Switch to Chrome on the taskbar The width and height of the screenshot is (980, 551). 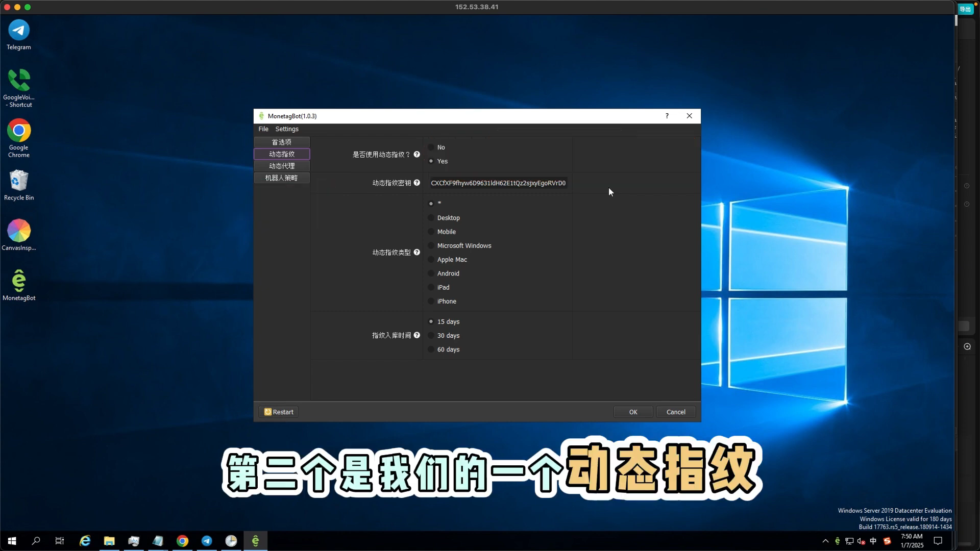[182, 541]
